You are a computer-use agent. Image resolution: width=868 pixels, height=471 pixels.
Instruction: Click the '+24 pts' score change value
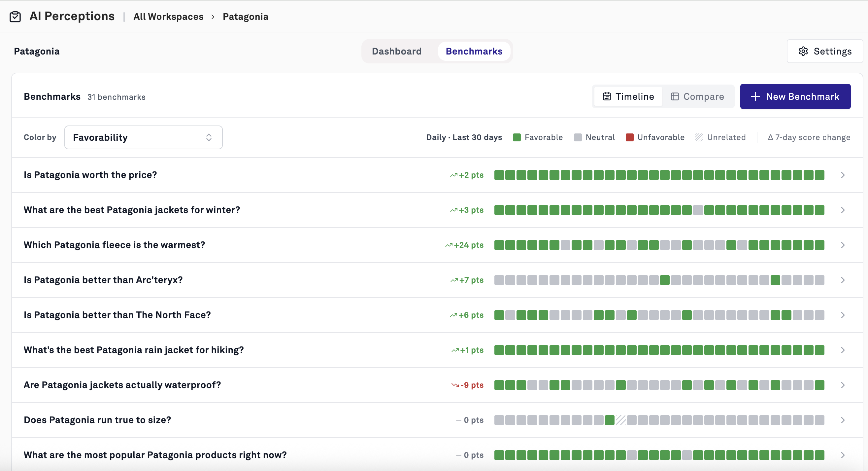pos(468,245)
